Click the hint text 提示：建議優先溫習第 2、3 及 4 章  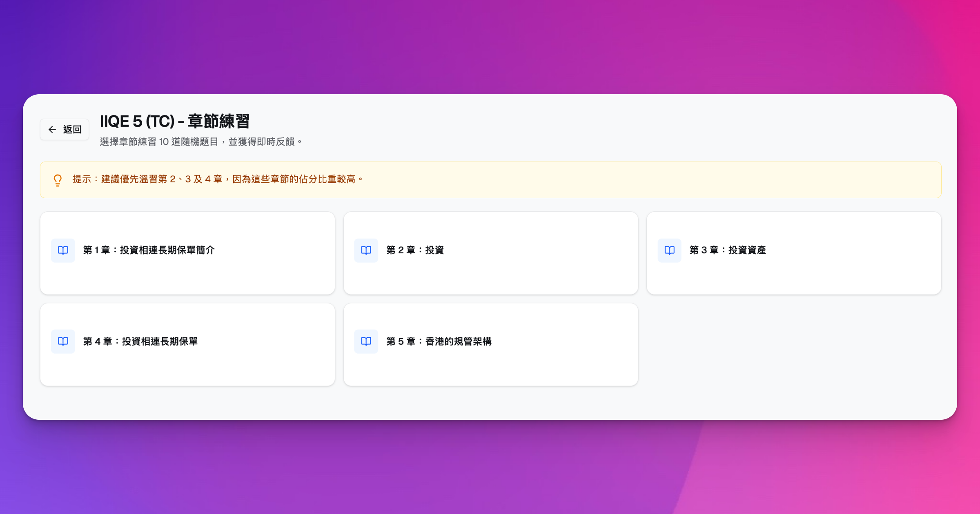coord(147,179)
